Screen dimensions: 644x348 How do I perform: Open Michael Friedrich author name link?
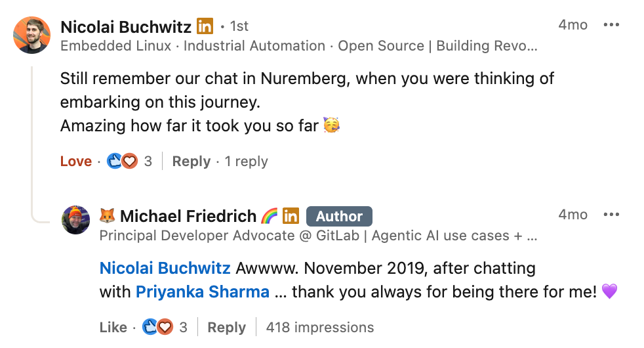pyautogui.click(x=188, y=216)
